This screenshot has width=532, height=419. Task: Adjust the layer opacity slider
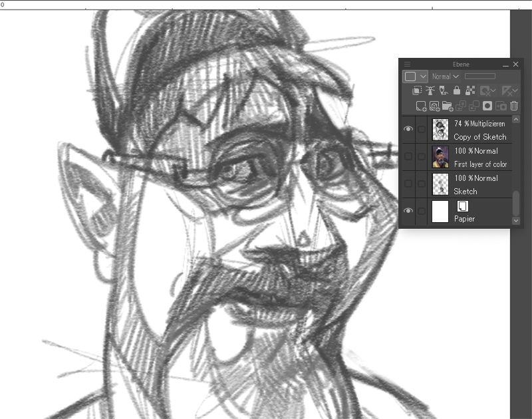479,76
